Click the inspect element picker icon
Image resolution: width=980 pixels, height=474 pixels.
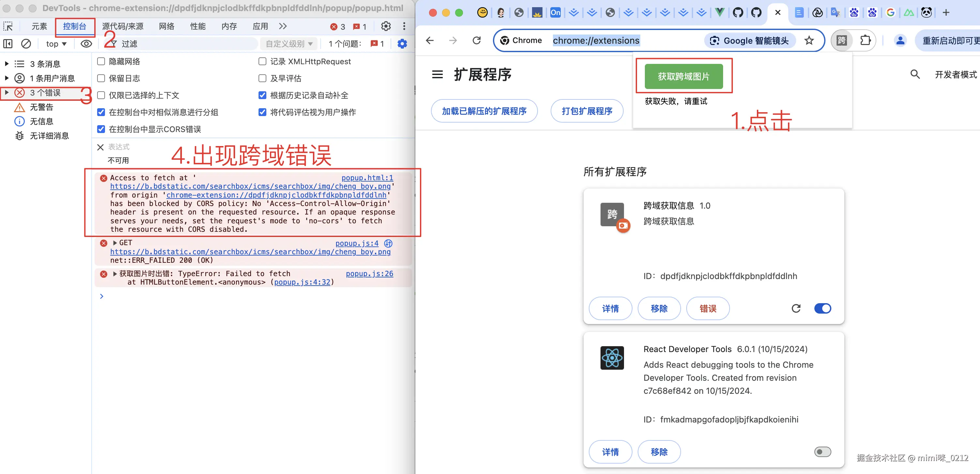click(x=8, y=26)
